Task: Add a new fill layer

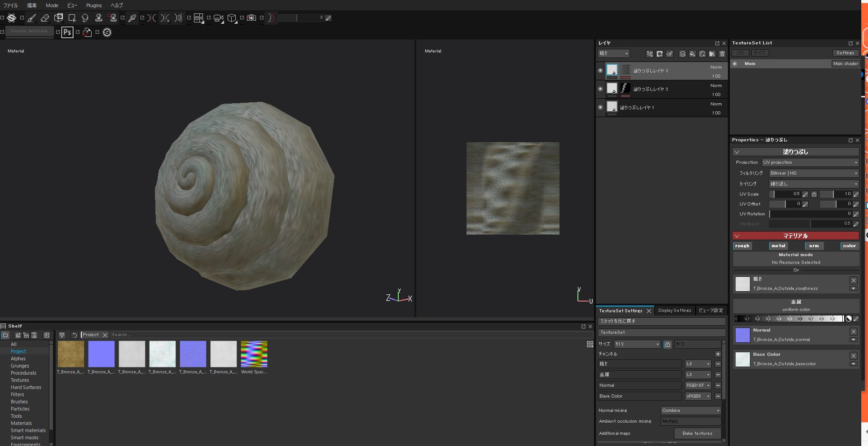Action: [x=692, y=54]
